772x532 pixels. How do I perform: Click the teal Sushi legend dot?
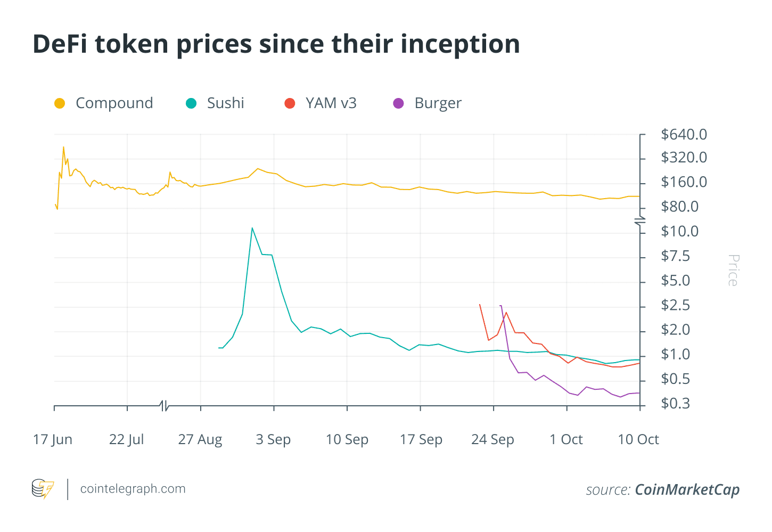click(x=191, y=103)
